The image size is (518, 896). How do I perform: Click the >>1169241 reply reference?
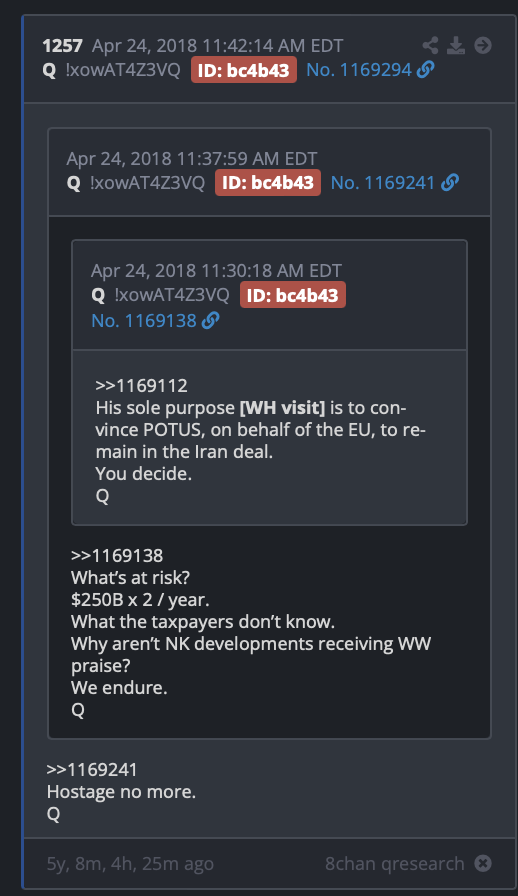tap(92, 770)
